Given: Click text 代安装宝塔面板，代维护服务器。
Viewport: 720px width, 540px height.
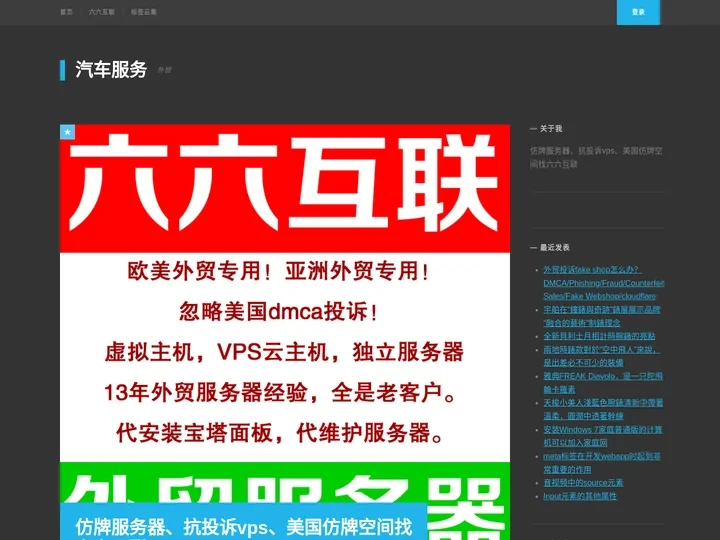Looking at the screenshot, I should [280, 433].
